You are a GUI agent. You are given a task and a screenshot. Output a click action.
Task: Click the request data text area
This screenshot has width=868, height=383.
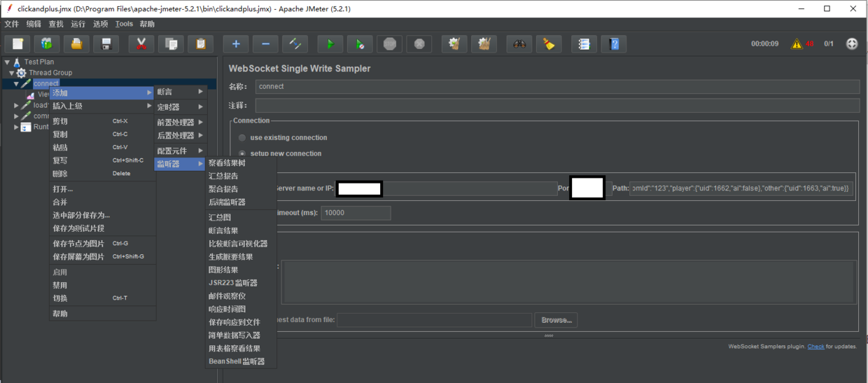(567, 283)
